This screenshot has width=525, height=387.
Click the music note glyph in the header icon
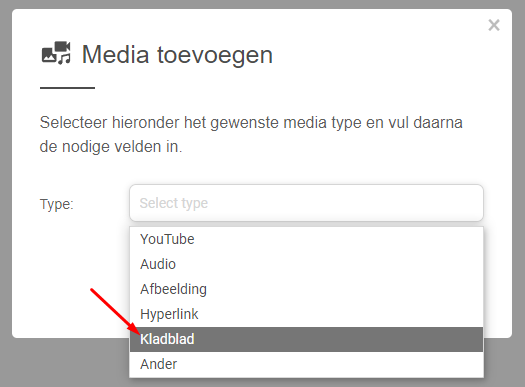[x=65, y=59]
